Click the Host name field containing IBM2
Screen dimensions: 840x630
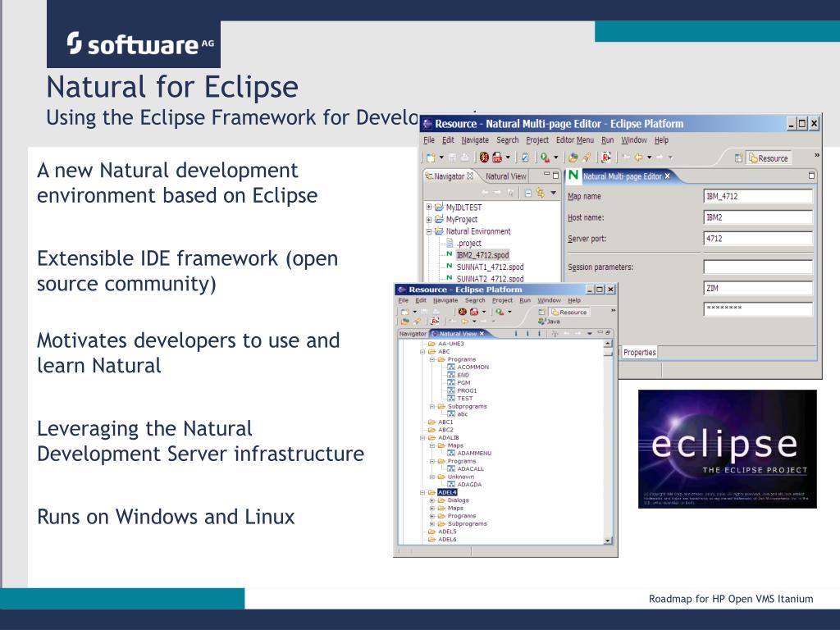pos(758,217)
